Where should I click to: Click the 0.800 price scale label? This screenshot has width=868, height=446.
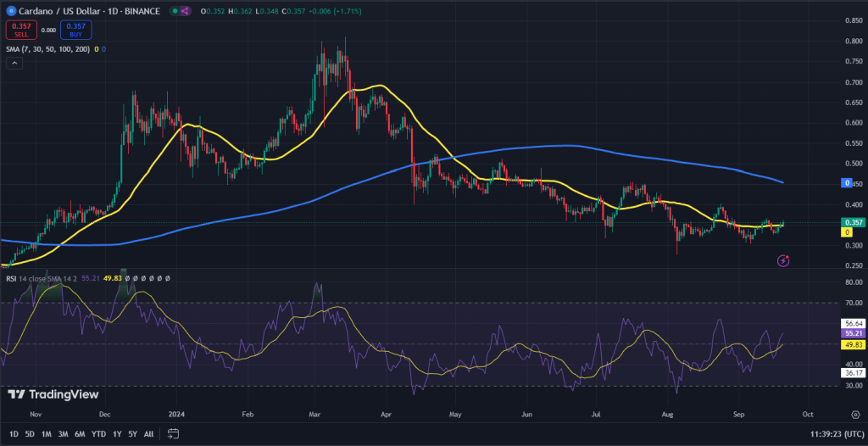[853, 41]
